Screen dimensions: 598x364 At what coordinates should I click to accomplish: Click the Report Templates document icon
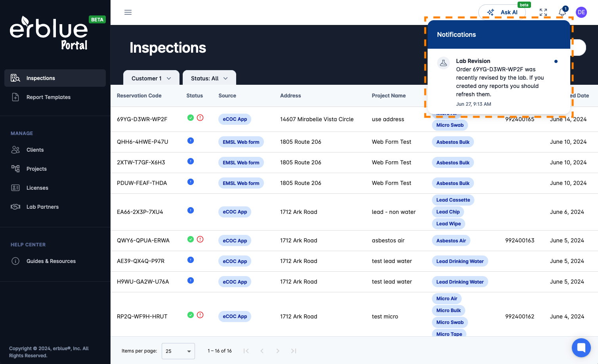click(15, 97)
